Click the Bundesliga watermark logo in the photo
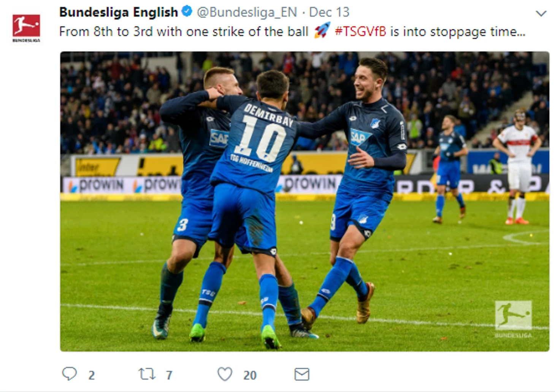555x392 pixels. (513, 319)
